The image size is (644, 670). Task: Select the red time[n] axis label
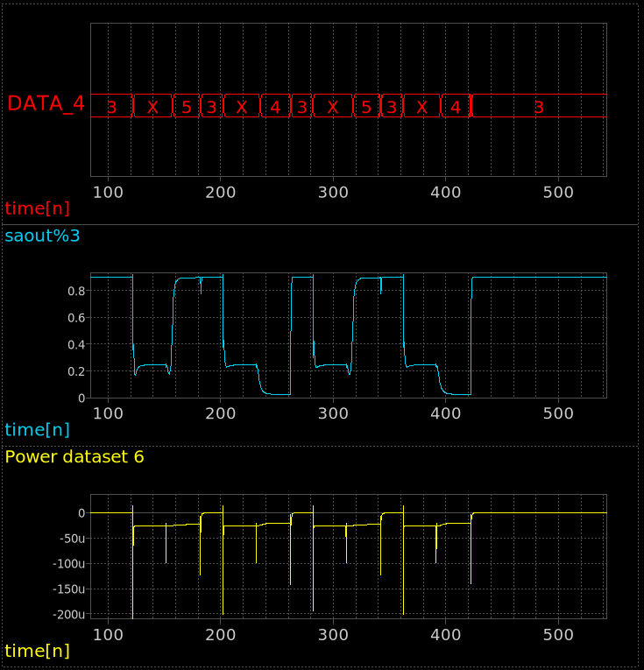(37, 208)
